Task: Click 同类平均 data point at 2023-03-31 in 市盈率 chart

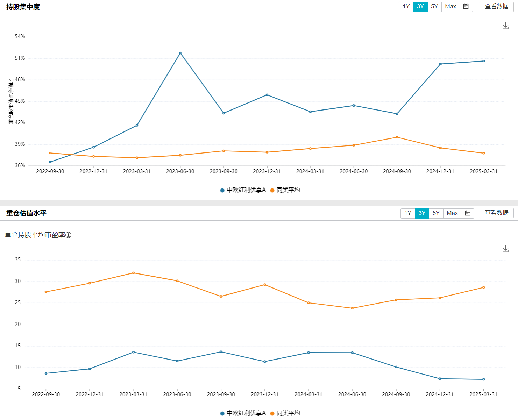Action: point(133,273)
